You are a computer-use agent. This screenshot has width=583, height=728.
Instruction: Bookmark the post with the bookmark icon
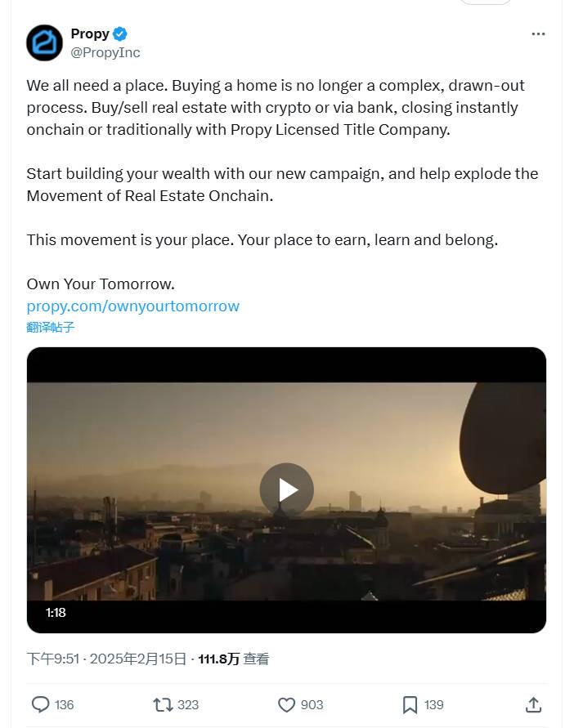(410, 704)
